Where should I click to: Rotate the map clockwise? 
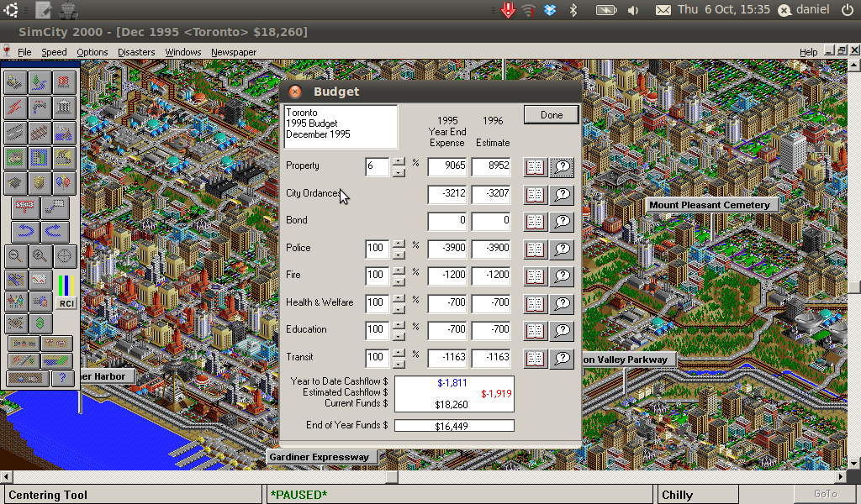(x=54, y=231)
